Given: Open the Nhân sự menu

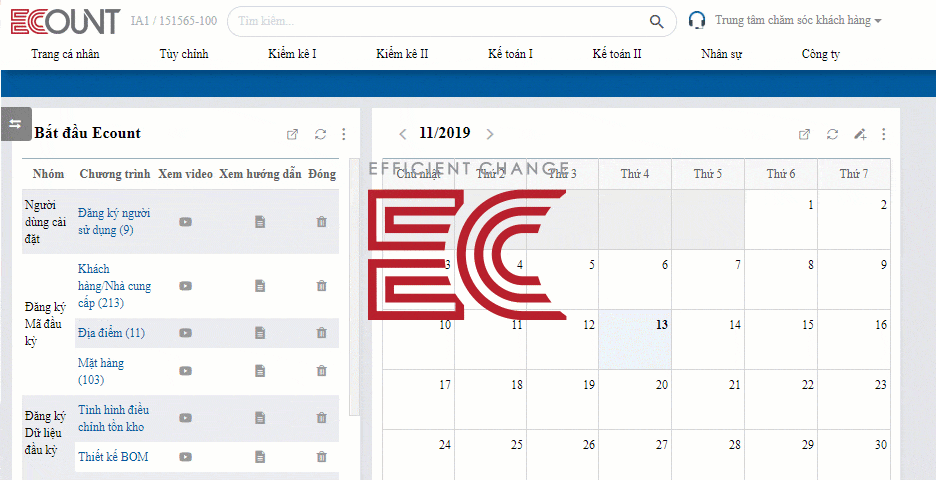Looking at the screenshot, I should click(722, 54).
